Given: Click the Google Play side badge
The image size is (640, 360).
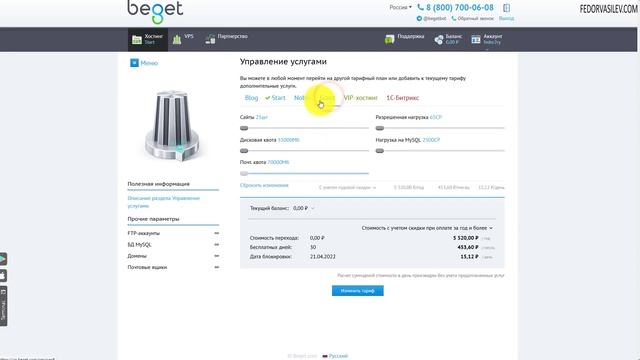Looking at the screenshot, I should pos(3,259).
